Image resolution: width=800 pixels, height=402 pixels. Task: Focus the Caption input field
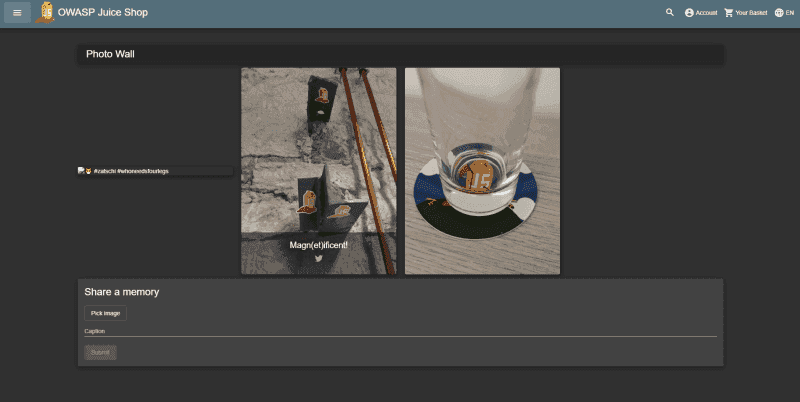click(400, 331)
